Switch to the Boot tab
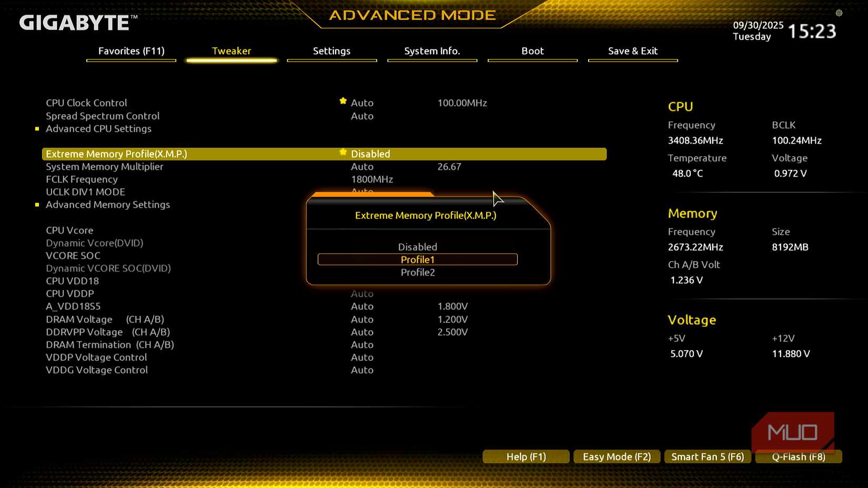The height and width of the screenshot is (488, 868). [x=532, y=51]
